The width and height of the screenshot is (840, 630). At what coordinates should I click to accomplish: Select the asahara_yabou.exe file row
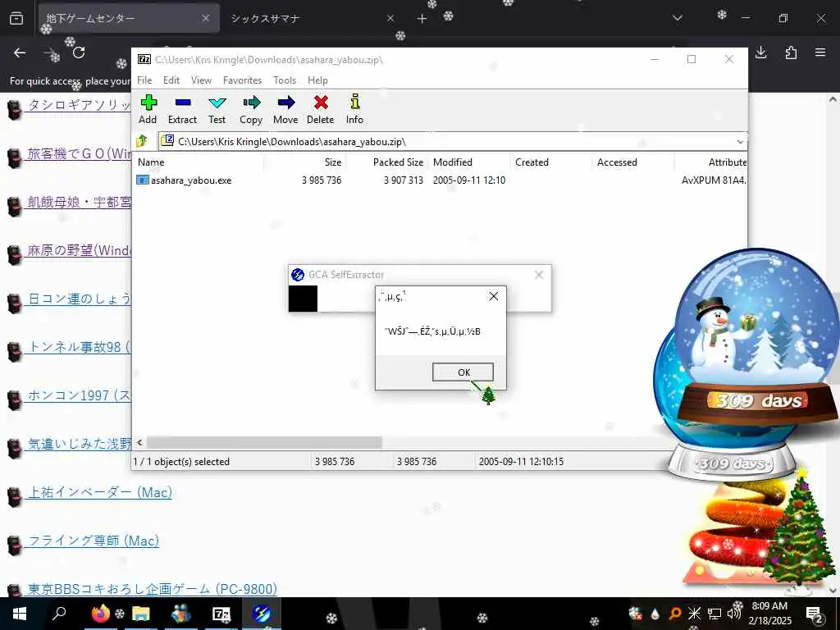click(440, 180)
